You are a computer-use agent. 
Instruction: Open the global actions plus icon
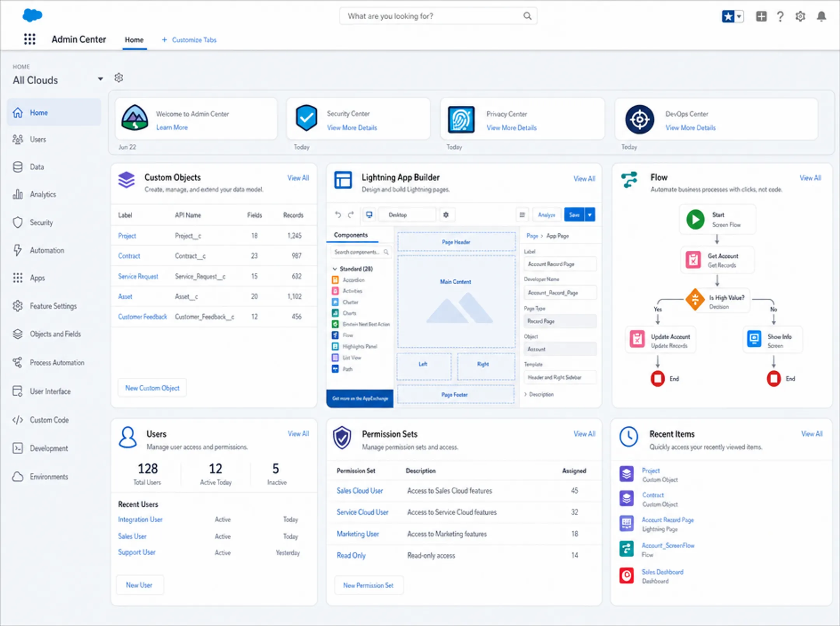pos(761,16)
